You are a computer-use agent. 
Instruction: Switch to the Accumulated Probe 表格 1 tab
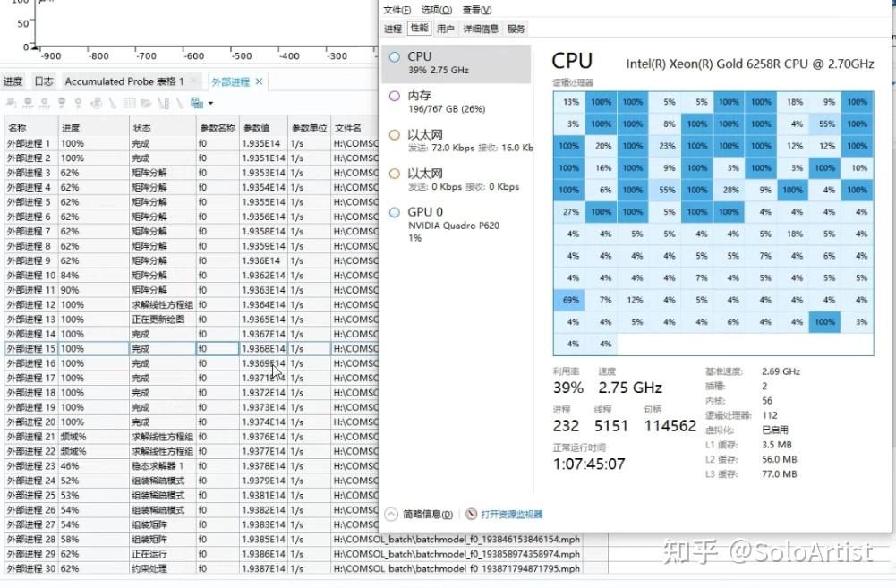pos(125,80)
